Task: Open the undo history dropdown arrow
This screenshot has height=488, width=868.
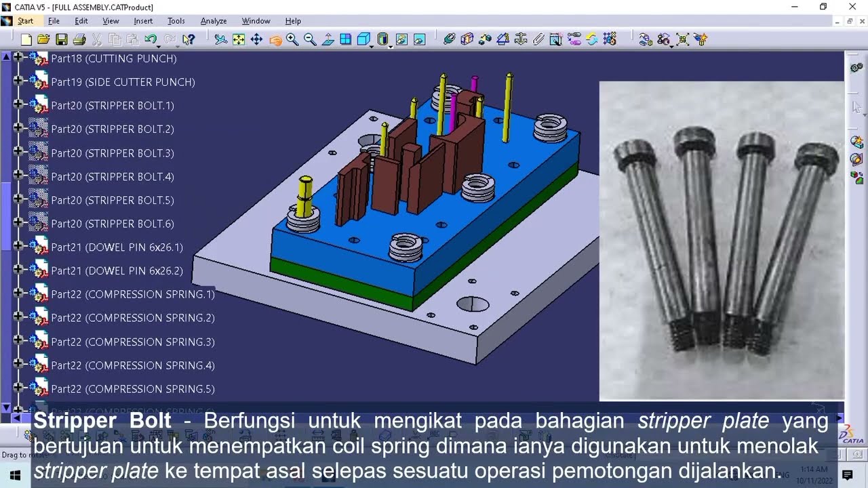Action: point(159,46)
